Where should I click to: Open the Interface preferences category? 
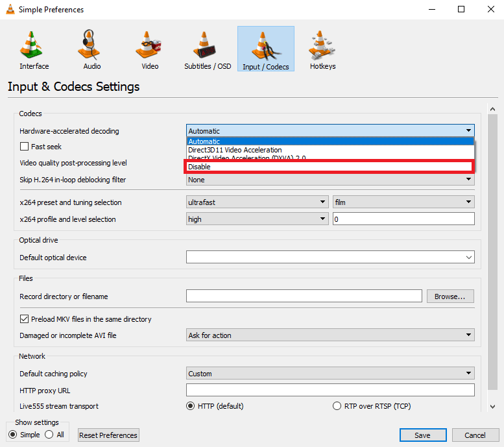pyautogui.click(x=34, y=49)
